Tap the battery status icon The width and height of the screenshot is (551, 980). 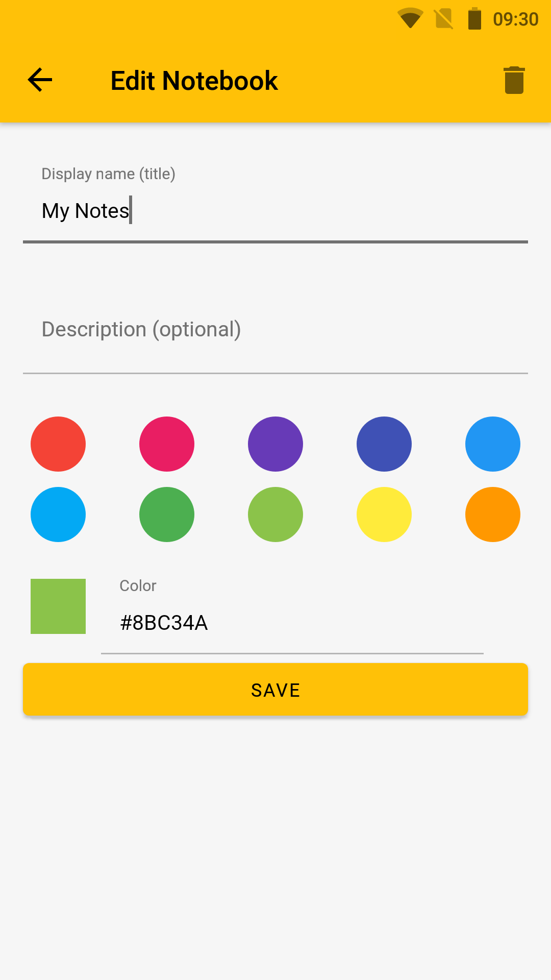pos(474,19)
